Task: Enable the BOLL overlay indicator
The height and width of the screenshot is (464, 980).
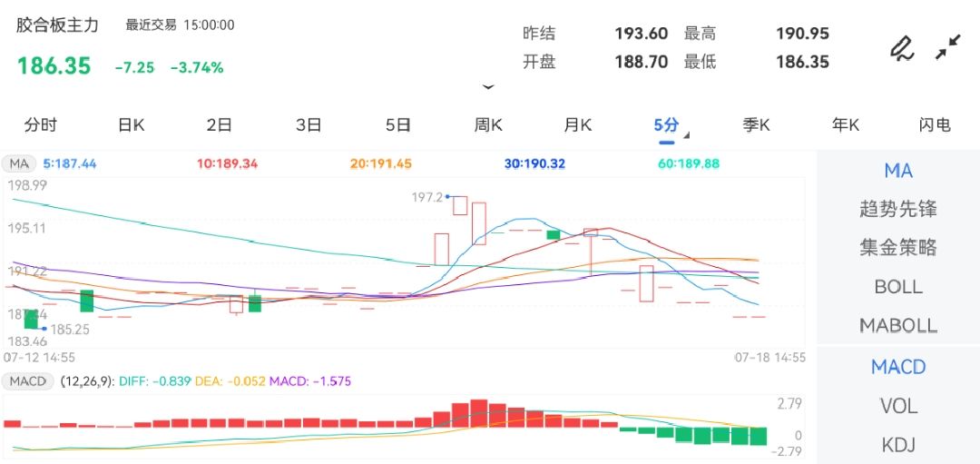Action: point(897,287)
